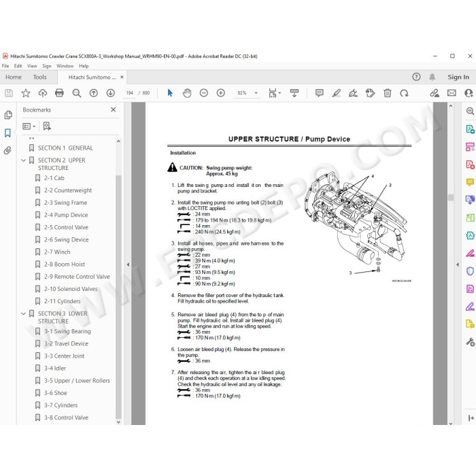476x476 pixels.
Task: Zoom in with plus icon
Action: click(221, 93)
